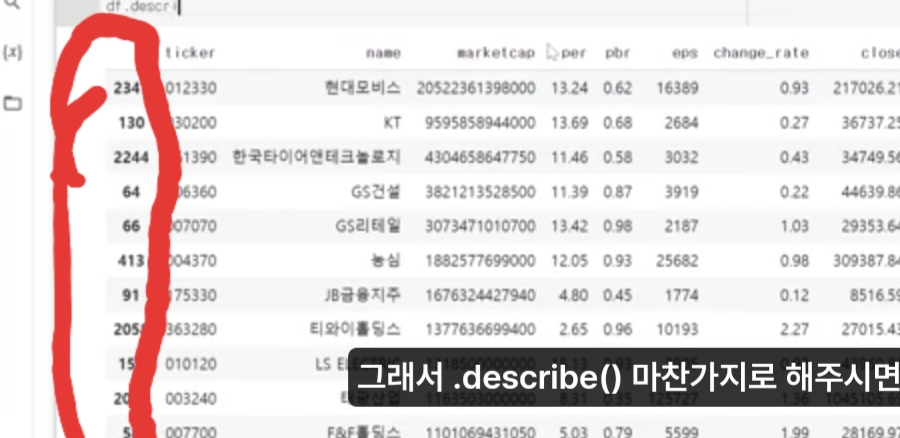Screen dimensions: 900x438
Task: Select the eps column header
Action: coord(685,53)
